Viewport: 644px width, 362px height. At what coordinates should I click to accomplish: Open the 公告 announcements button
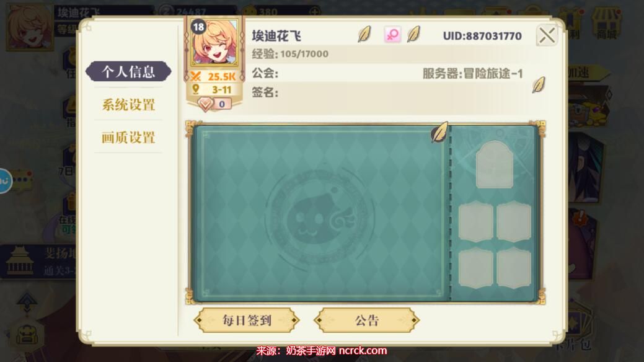coord(367,320)
